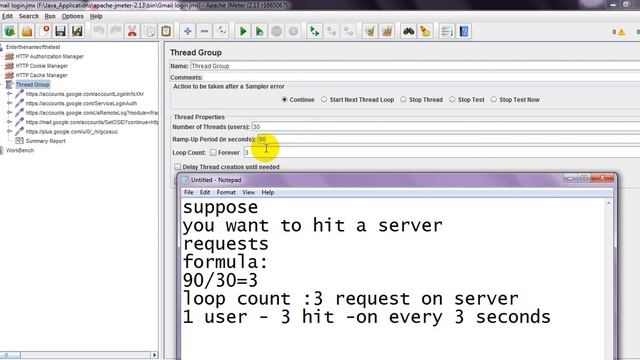The image size is (640, 360).
Task: Start the test with the green play icon
Action: [243, 31]
